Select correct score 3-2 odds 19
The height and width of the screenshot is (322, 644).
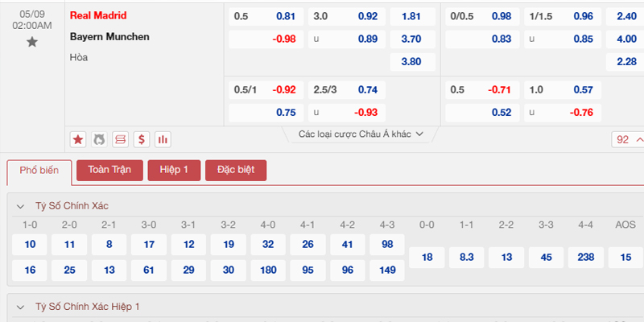coord(229,245)
